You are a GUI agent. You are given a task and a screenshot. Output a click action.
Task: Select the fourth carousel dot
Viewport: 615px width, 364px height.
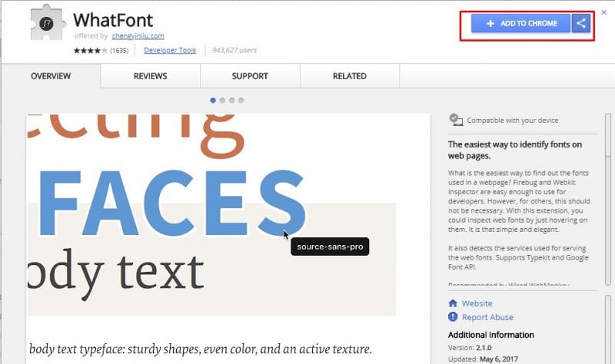coord(241,100)
